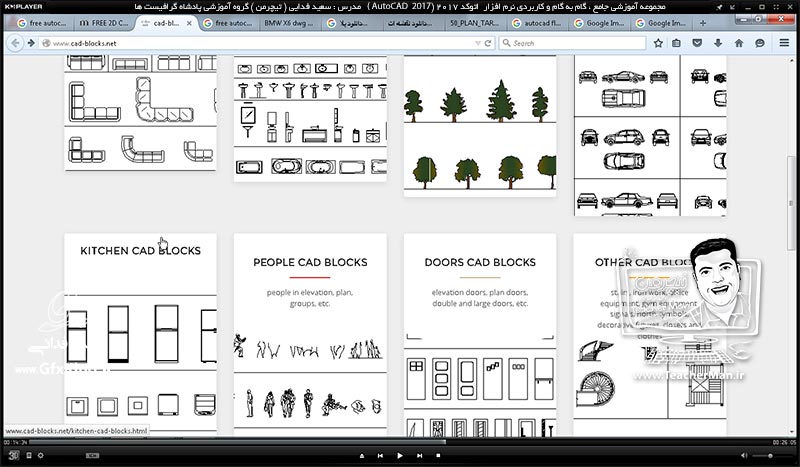Click the sofa furniture blocks preview image
This screenshot has height=467, width=800.
click(x=140, y=113)
